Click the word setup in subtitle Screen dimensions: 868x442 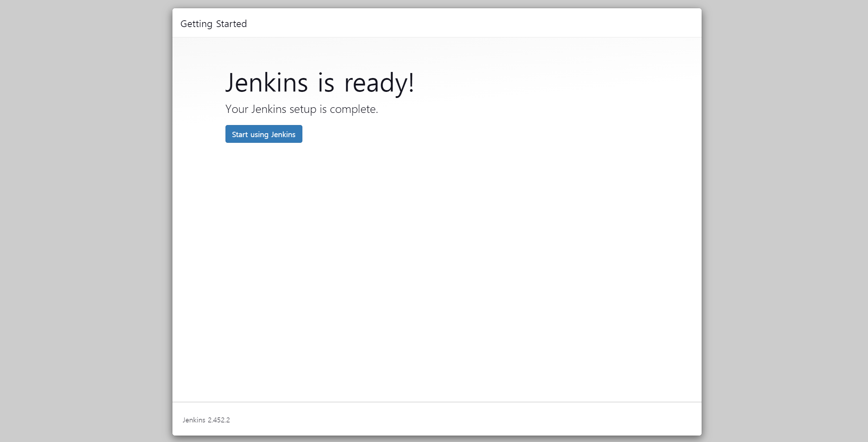coord(303,109)
